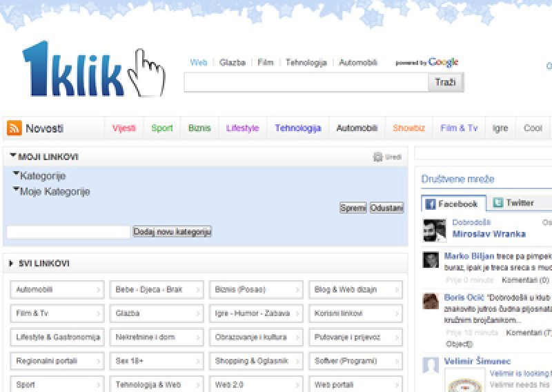The image size is (552, 392).
Task: Switch to the Twitter tab
Action: [520, 202]
